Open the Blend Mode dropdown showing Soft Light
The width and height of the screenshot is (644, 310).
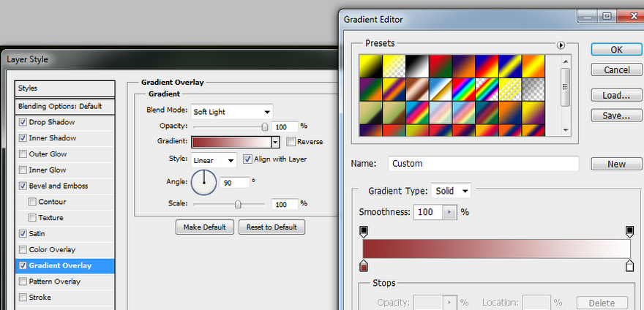(x=232, y=112)
